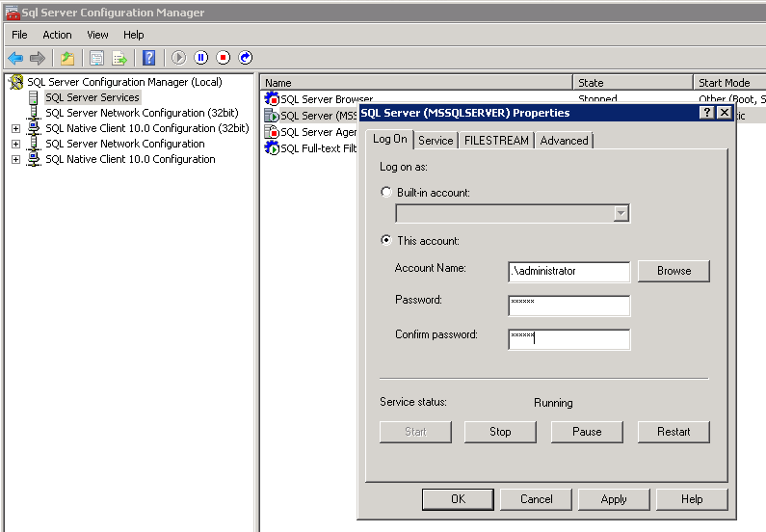
Task: Click the dialog's question mark help button
Action: pyautogui.click(x=706, y=113)
